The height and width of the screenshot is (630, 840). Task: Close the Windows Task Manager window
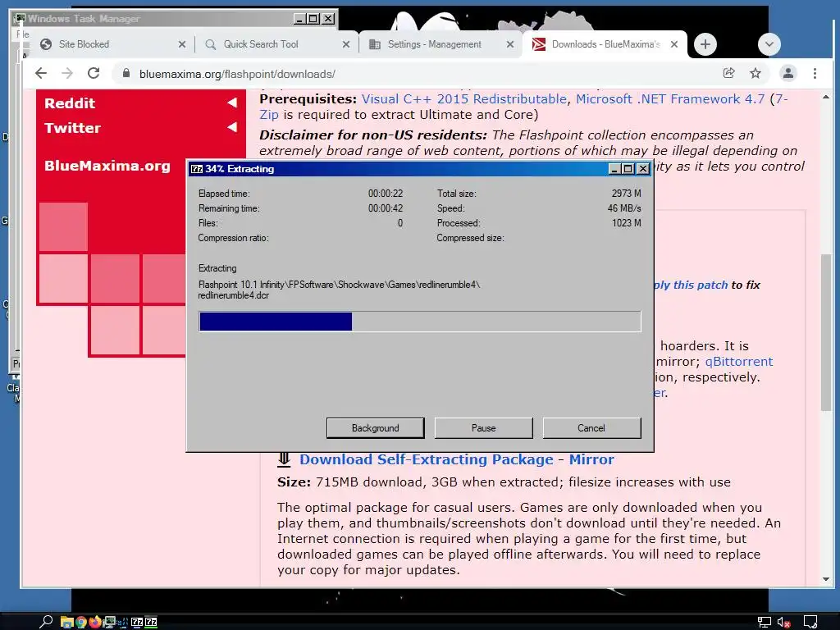[x=328, y=19]
